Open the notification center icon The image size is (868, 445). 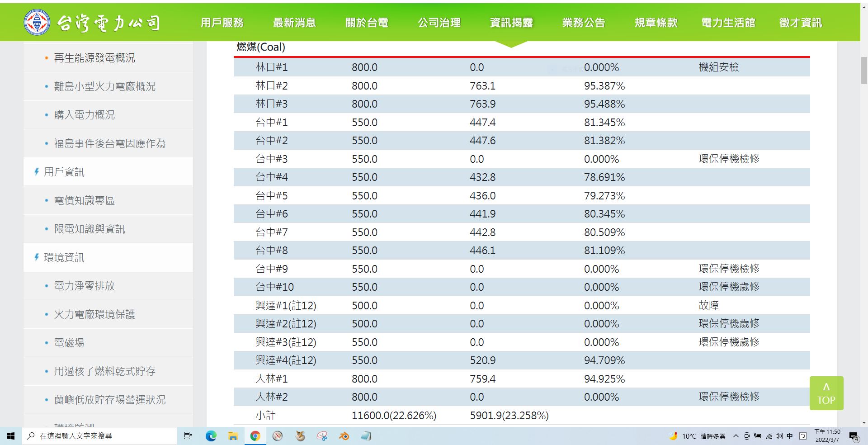(x=854, y=436)
